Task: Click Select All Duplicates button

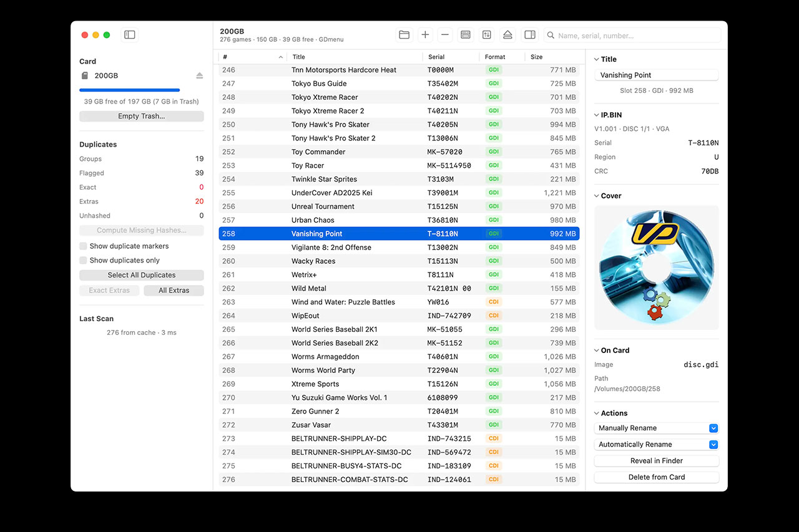Action: (142, 275)
